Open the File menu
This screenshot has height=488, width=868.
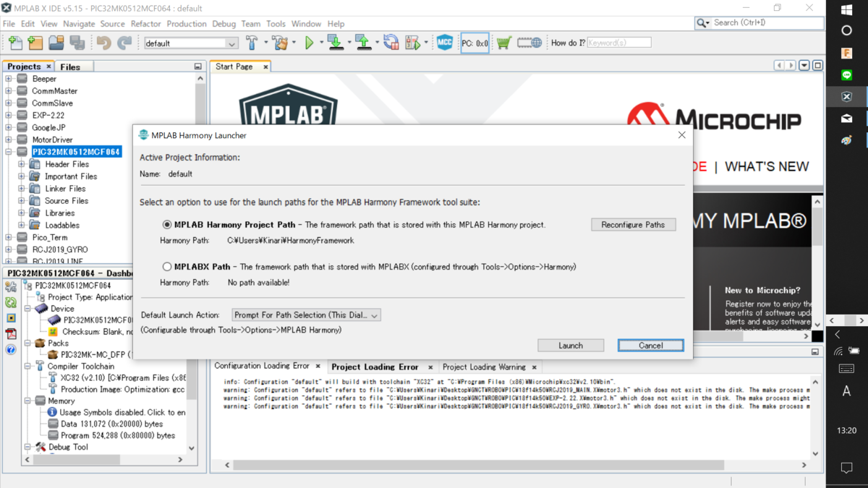[x=9, y=24]
